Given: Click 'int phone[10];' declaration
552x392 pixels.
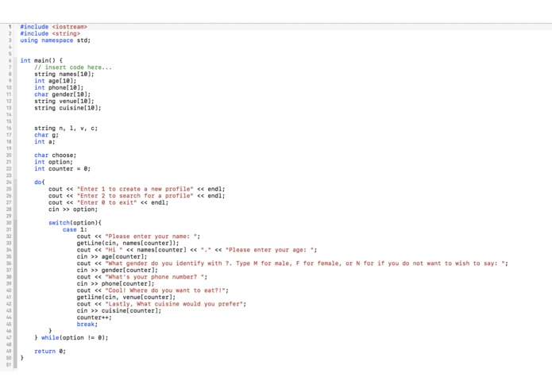Looking at the screenshot, I should 59,87.
